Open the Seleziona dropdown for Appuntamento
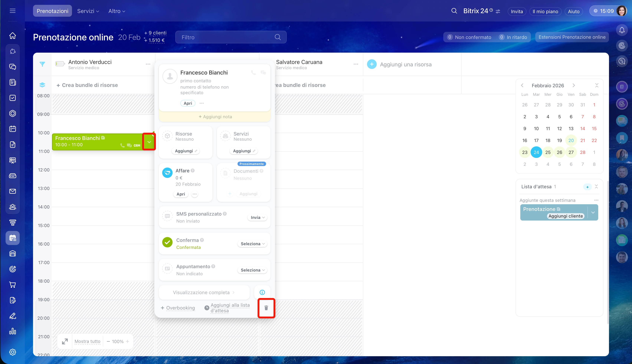 pos(252,270)
